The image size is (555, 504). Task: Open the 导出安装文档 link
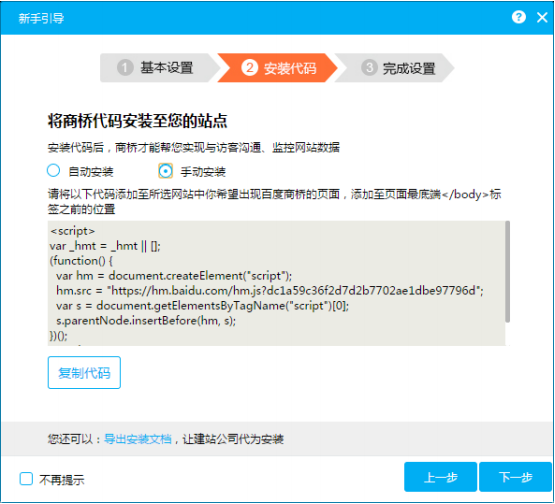(x=138, y=439)
